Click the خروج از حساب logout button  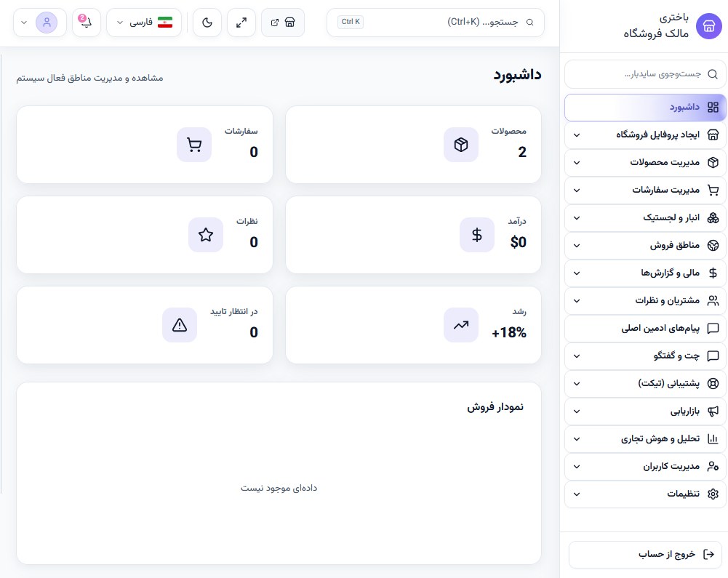[645, 554]
